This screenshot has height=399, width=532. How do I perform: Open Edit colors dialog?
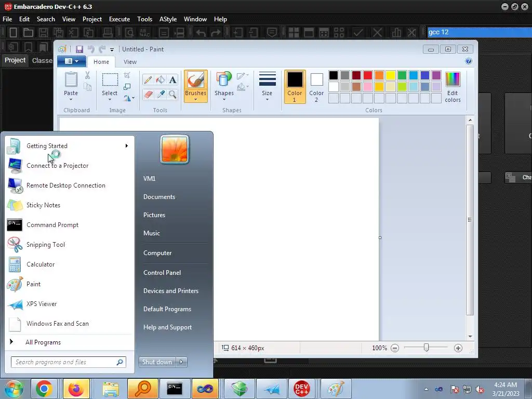pos(453,87)
